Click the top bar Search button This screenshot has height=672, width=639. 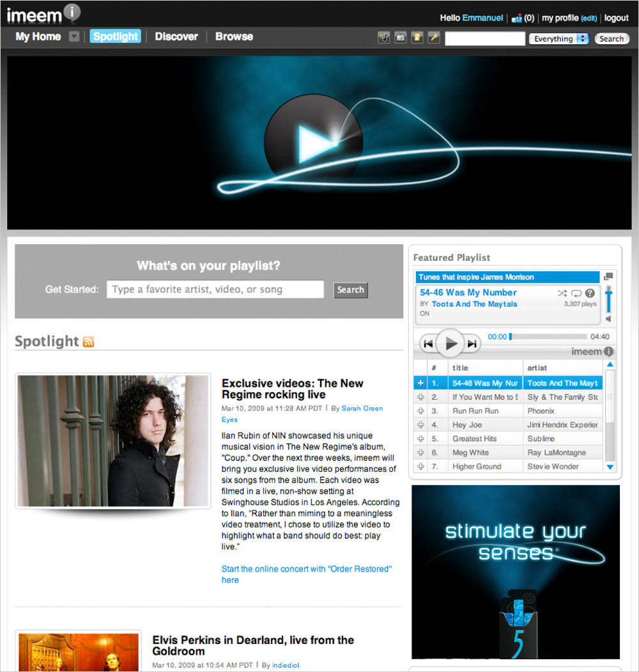coord(612,38)
